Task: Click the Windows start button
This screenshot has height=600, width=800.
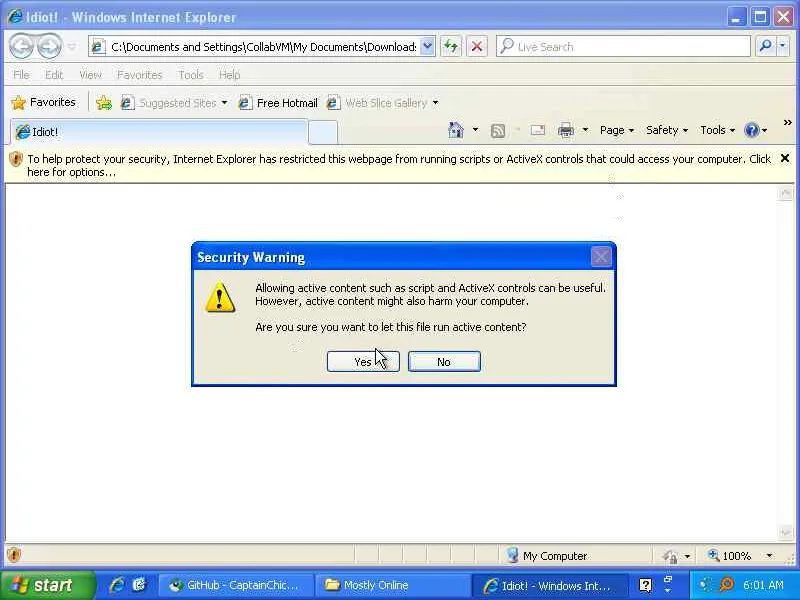Action: [48, 585]
